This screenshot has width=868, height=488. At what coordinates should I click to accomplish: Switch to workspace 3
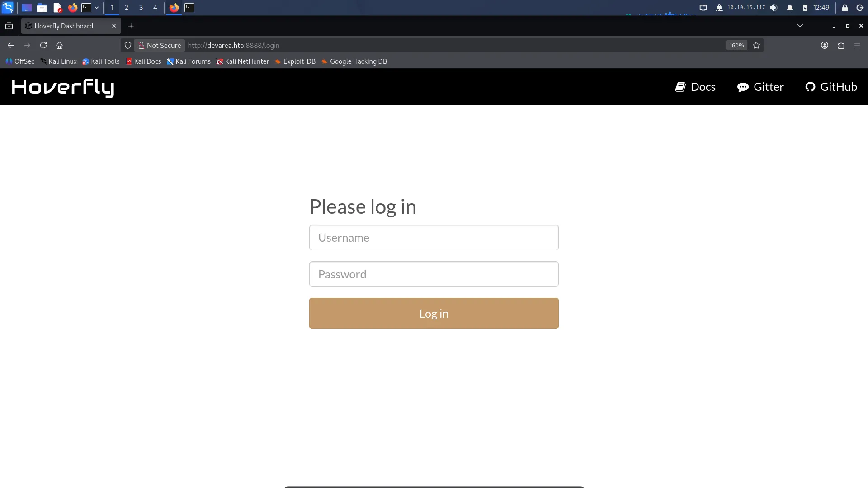(x=141, y=8)
